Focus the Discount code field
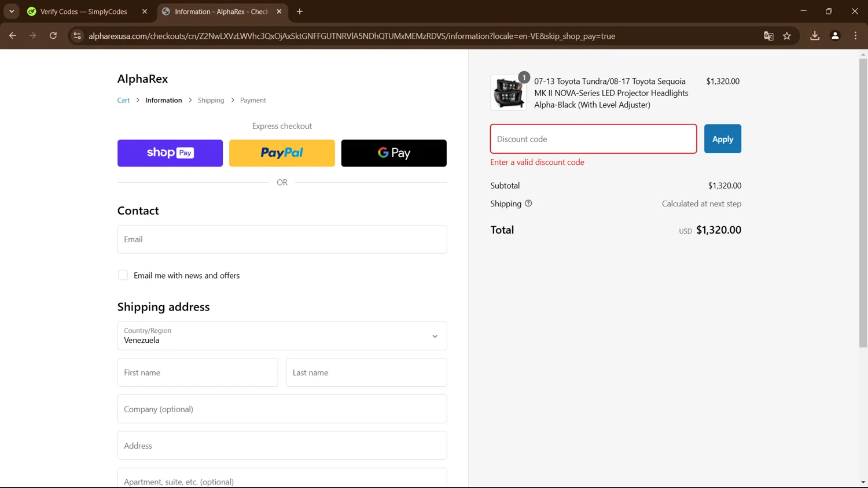The height and width of the screenshot is (488, 868). pyautogui.click(x=594, y=139)
